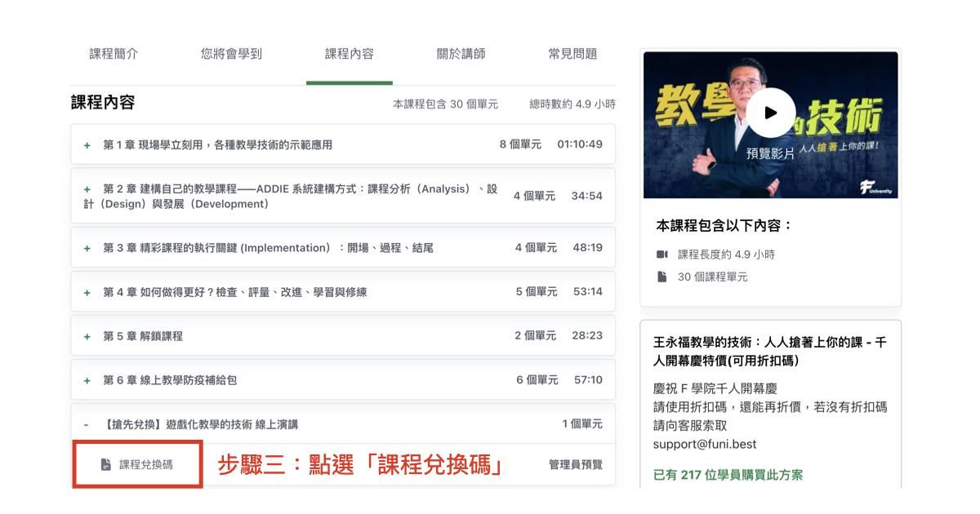Click the file icon beside 30 個課程單元
Image resolution: width=980 pixels, height=514 pixels.
(x=662, y=277)
